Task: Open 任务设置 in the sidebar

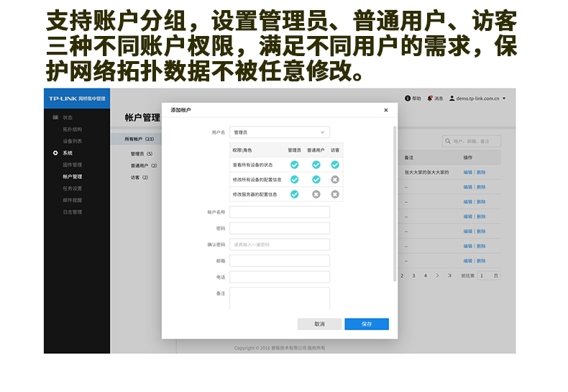Action: [72, 188]
